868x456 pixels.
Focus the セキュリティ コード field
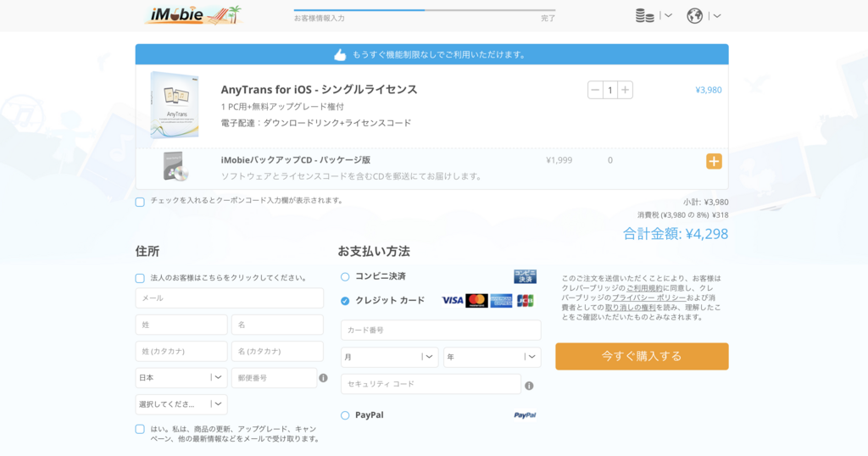point(431,383)
